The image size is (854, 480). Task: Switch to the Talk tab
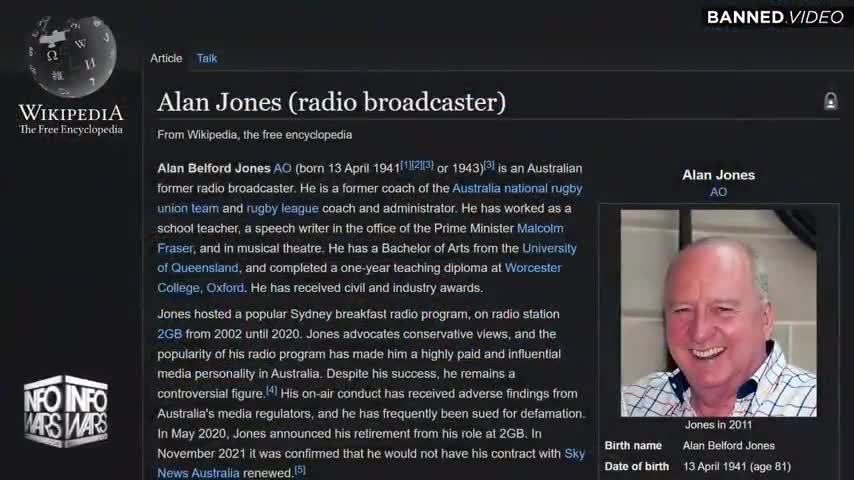pyautogui.click(x=206, y=58)
